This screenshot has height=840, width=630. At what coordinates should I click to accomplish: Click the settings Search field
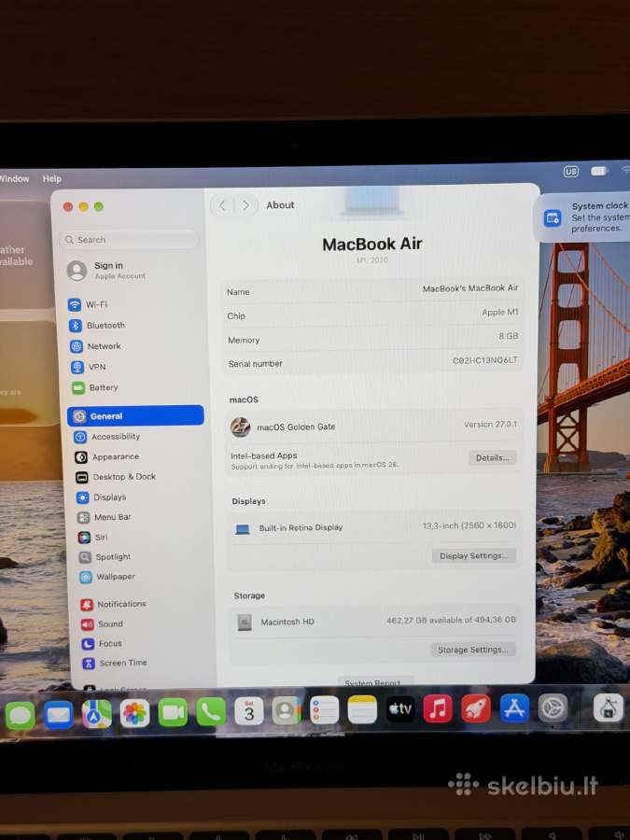point(130,240)
